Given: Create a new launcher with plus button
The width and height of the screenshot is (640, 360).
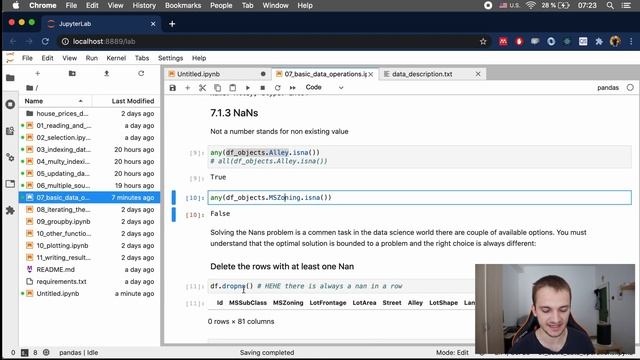Looking at the screenshot, I should [38, 73].
